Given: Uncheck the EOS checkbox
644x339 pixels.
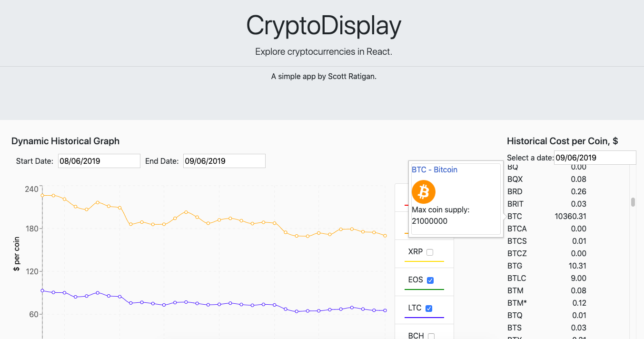Looking at the screenshot, I should [430, 280].
